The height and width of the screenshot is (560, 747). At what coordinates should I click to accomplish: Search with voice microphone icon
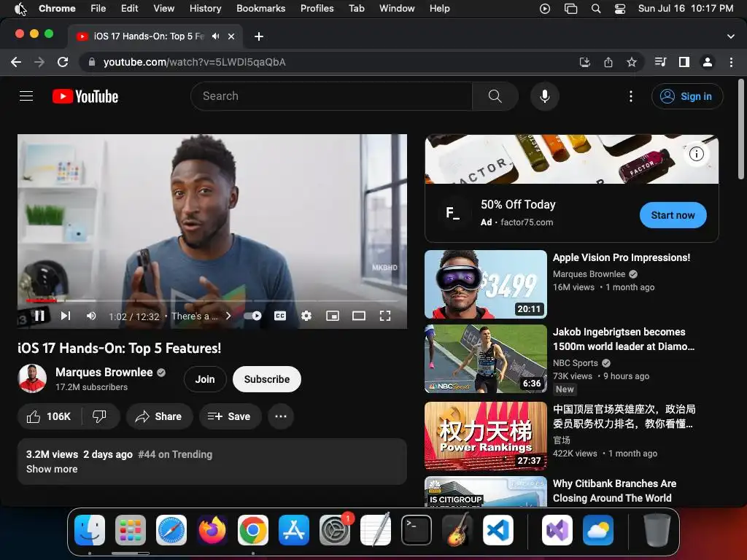point(544,96)
